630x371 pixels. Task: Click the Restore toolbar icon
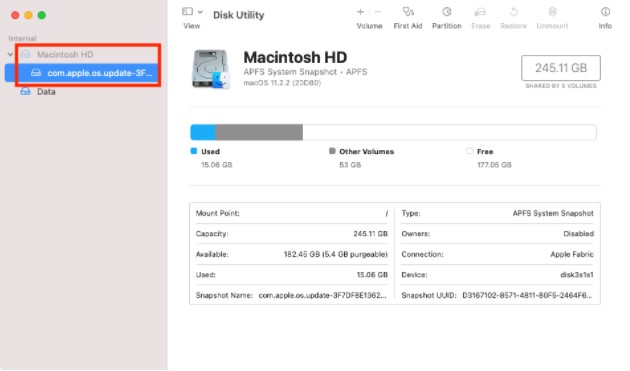point(513,12)
